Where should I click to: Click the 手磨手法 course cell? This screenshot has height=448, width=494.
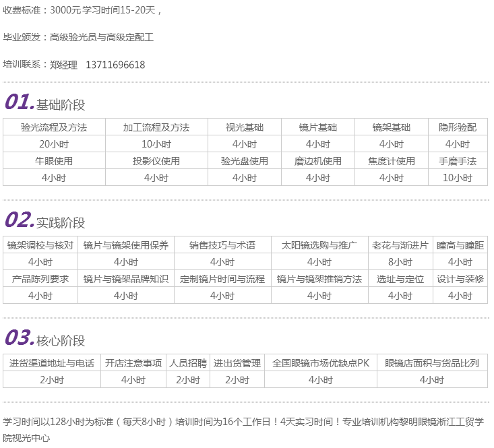pyautogui.click(x=458, y=161)
